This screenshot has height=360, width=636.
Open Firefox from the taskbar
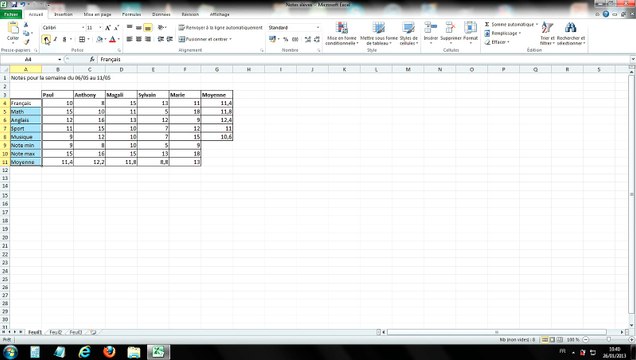(109, 352)
